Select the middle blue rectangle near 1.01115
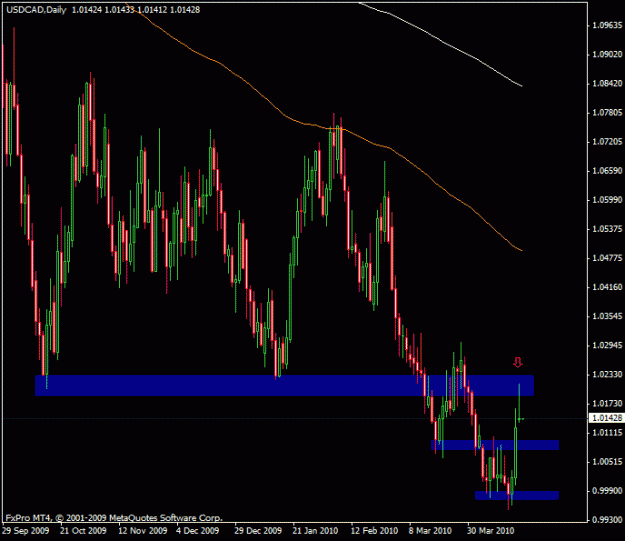The image size is (625, 541). click(495, 445)
